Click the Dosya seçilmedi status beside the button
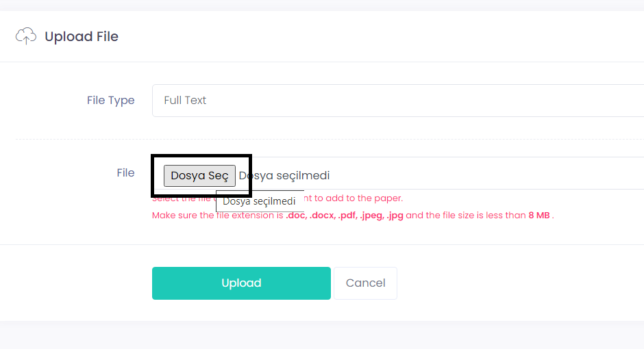644x349 pixels. [x=284, y=175]
